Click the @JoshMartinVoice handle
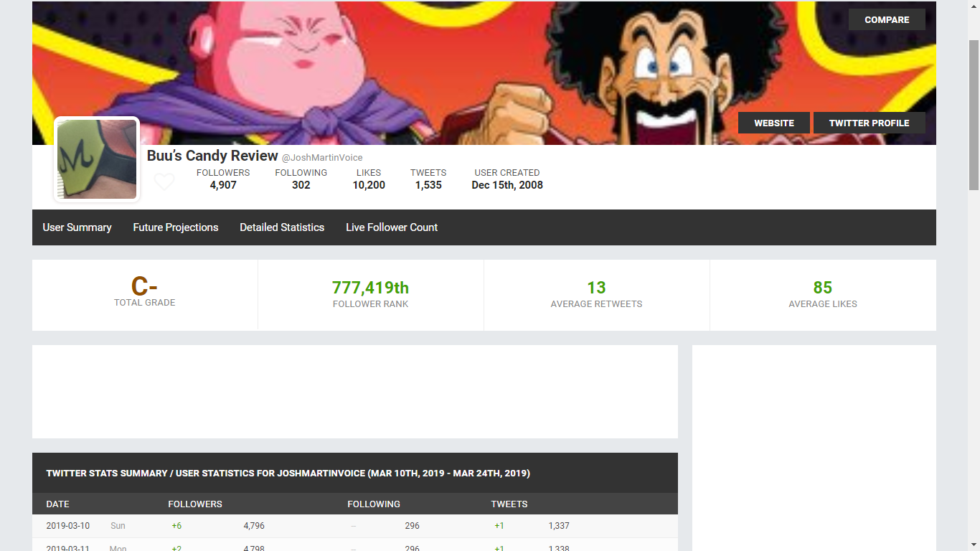Viewport: 980px width, 551px height. pos(322,158)
